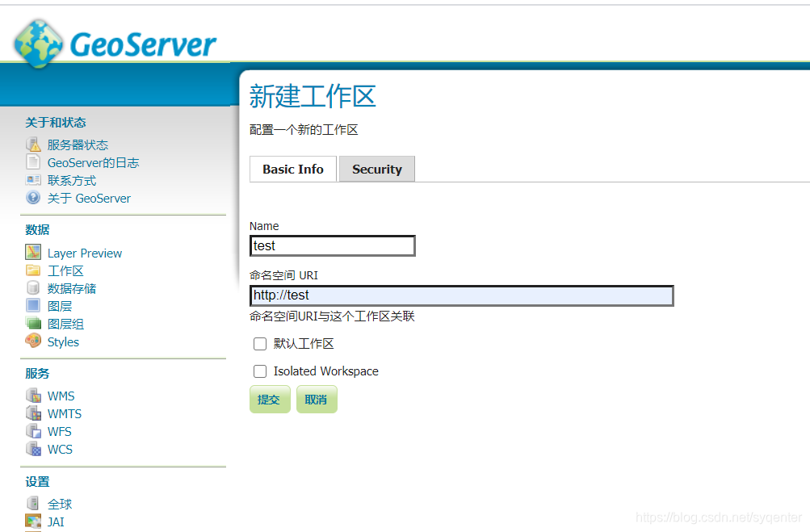Click the Layer Preview map icon
This screenshot has height=532, width=810.
click(33, 253)
